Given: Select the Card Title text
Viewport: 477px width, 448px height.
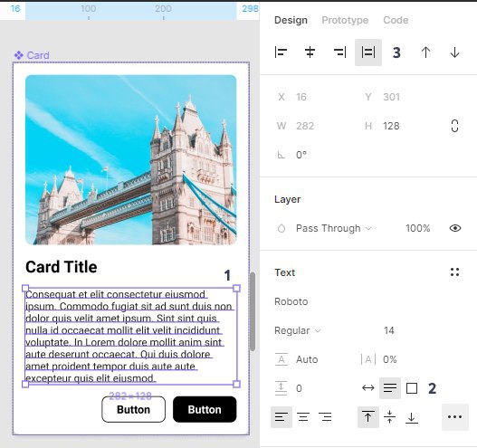Looking at the screenshot, I should coord(62,267).
